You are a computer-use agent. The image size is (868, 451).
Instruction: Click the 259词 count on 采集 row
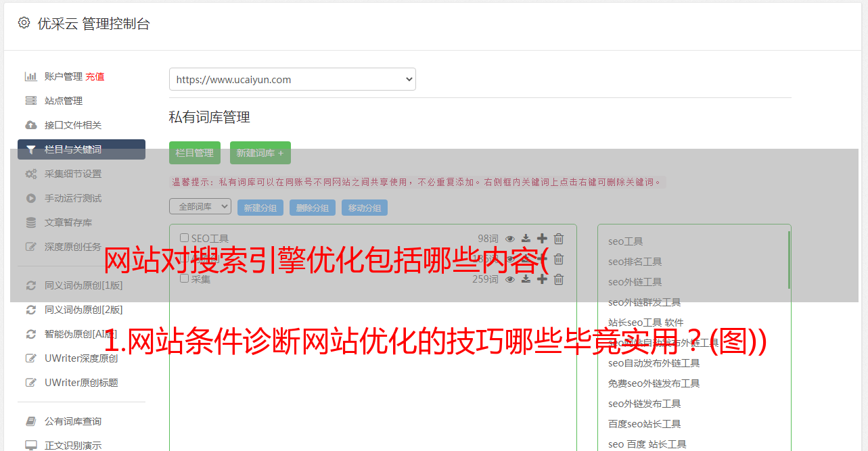pos(485,279)
